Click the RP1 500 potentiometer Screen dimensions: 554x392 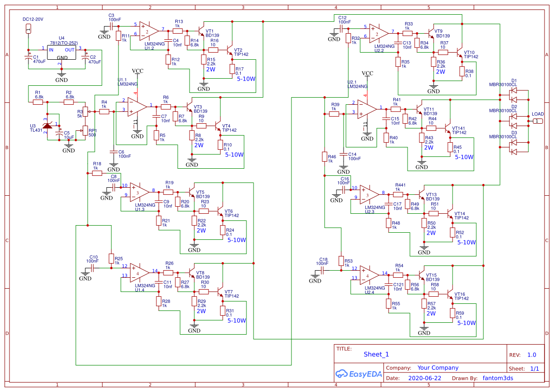pos(85,130)
